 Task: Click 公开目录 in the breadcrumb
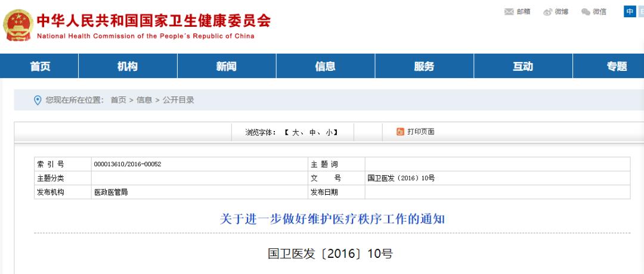pyautogui.click(x=178, y=100)
